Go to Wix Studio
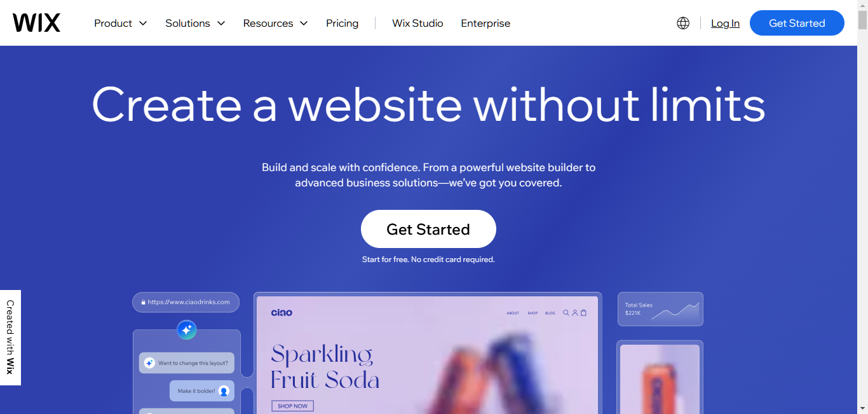 (x=417, y=23)
